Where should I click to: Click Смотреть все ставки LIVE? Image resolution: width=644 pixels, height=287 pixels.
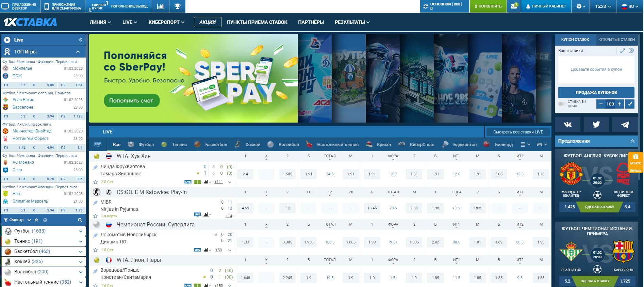click(518, 132)
